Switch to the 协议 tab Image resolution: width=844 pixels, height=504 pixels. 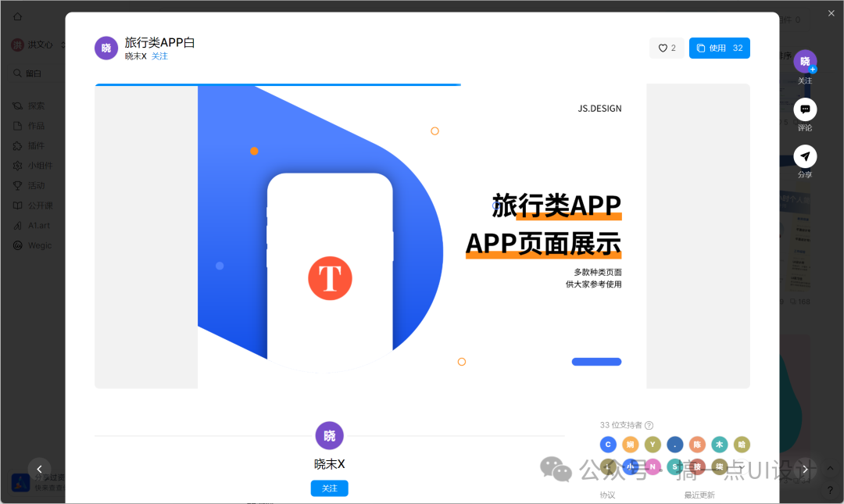click(607, 495)
